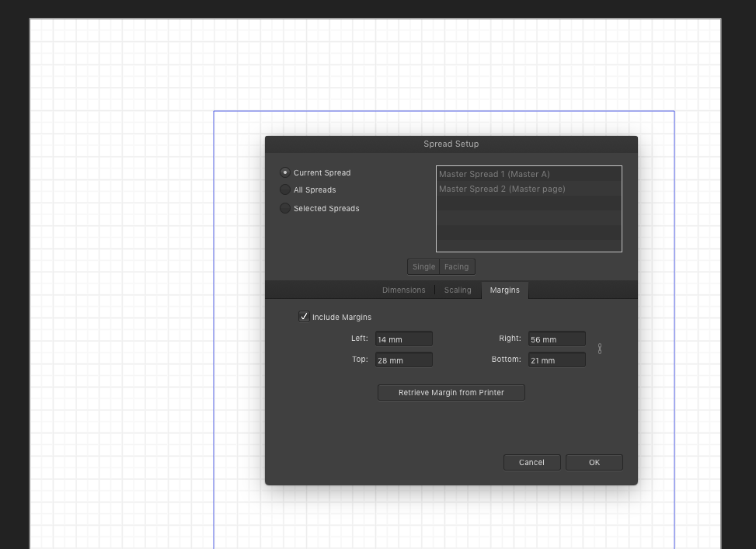Switch layout to Single

coord(423,266)
